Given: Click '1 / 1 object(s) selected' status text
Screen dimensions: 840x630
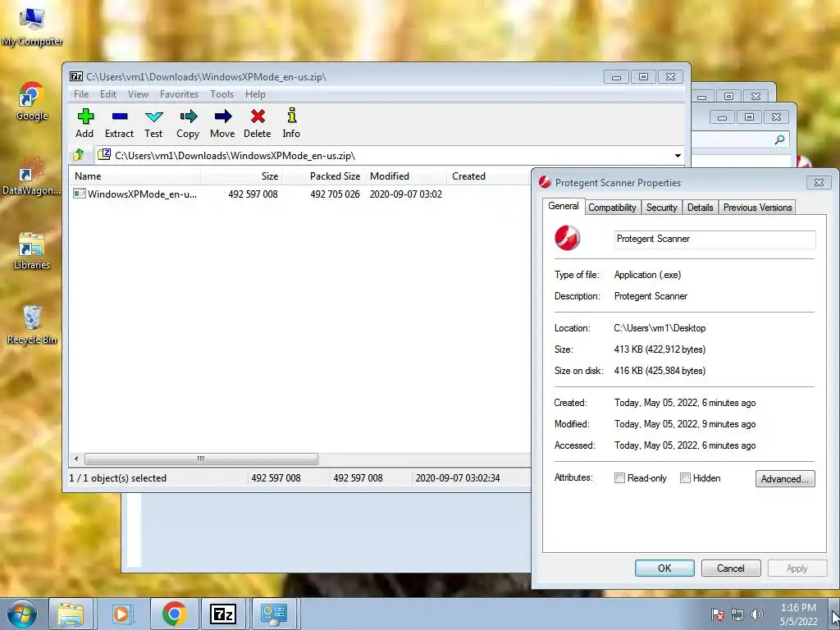Looking at the screenshot, I should tap(118, 478).
